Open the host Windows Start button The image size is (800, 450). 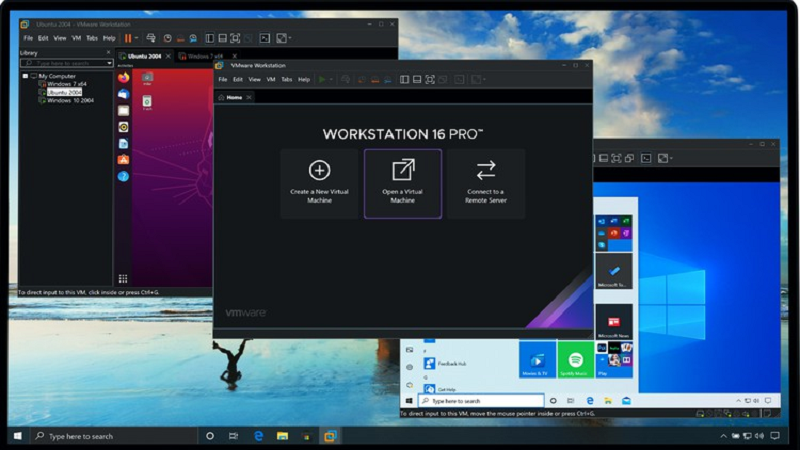click(x=17, y=436)
